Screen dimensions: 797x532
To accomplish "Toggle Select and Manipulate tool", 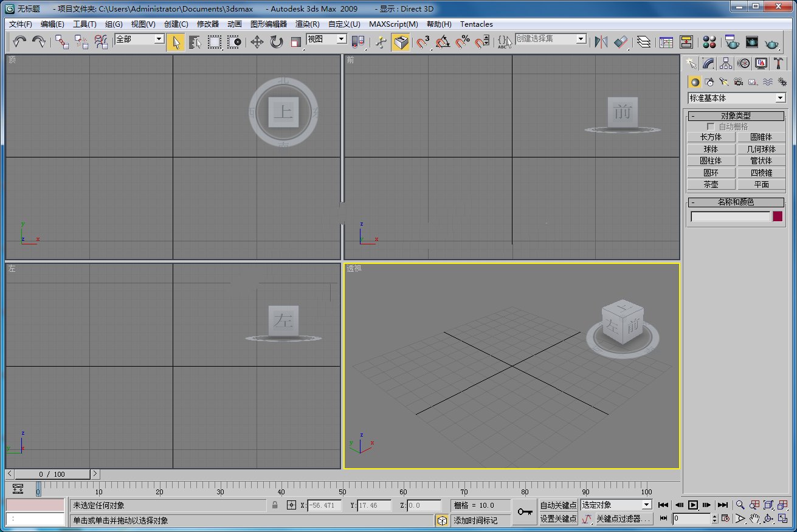I will coord(381,42).
